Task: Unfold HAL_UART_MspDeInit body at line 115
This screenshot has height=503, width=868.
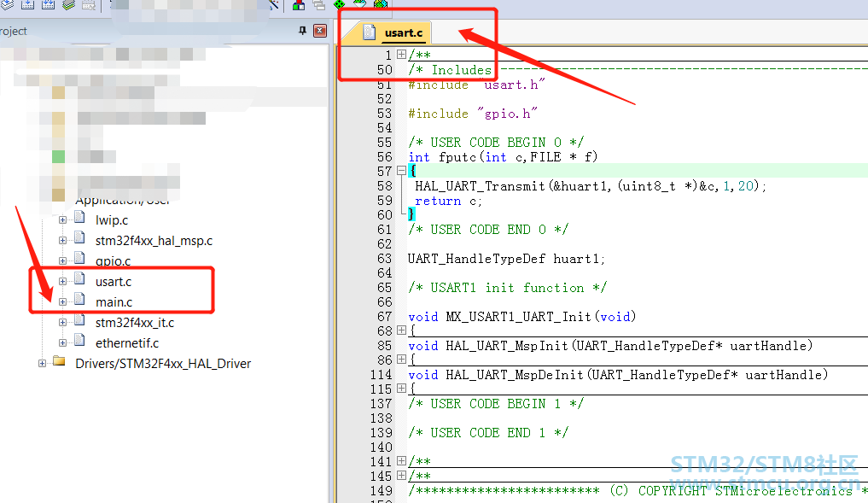Action: 401,389
